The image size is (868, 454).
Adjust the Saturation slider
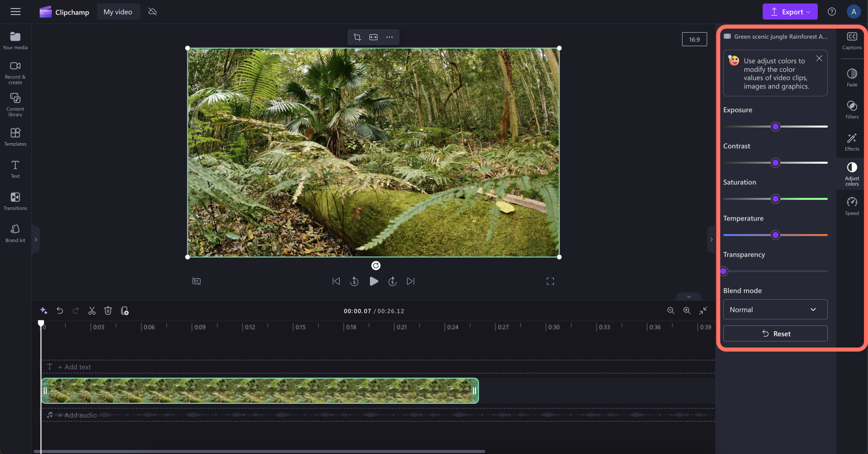click(776, 199)
